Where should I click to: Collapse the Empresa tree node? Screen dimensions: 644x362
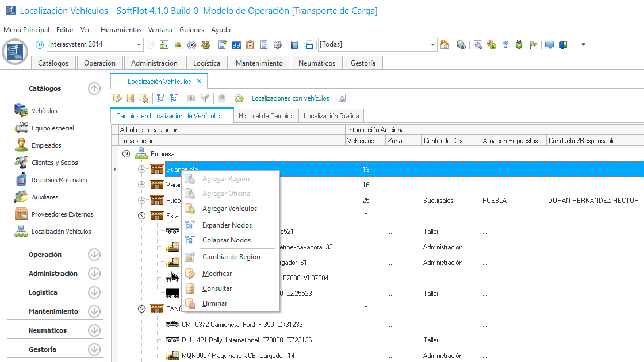coord(126,154)
